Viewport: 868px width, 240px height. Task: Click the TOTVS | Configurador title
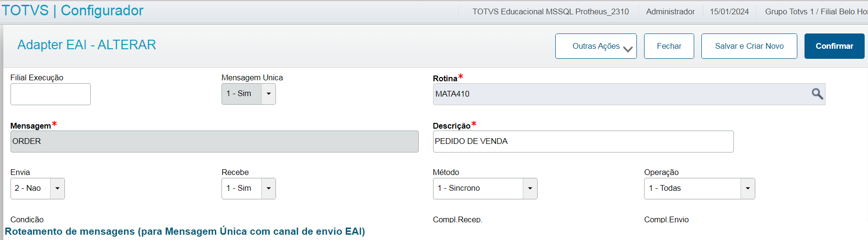click(73, 11)
